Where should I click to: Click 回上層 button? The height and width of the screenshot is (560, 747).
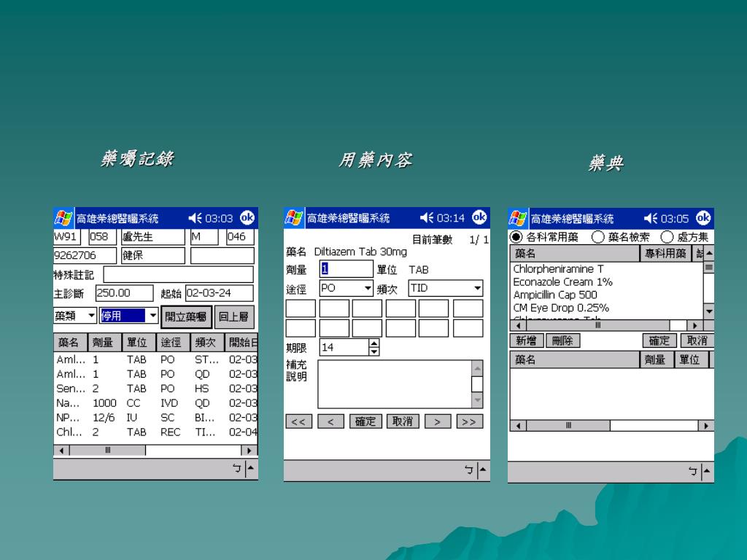click(234, 316)
